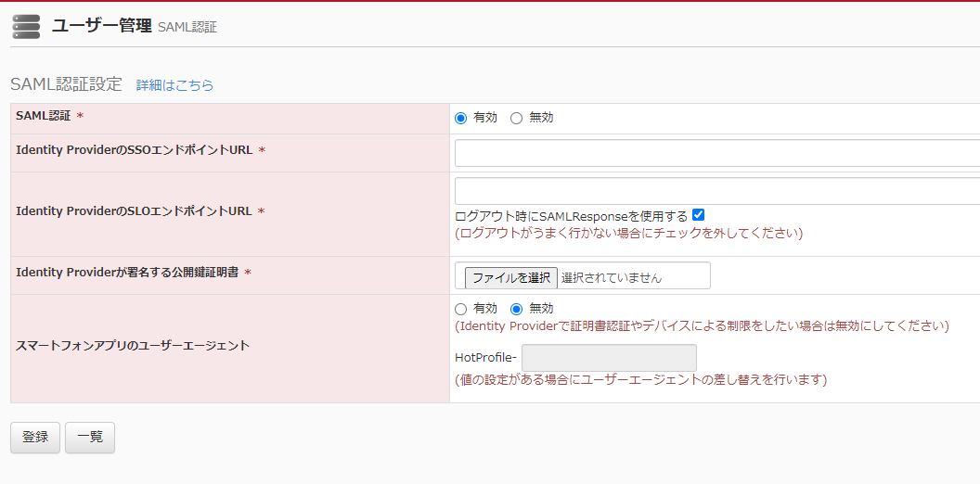The width and height of the screenshot is (980, 484).
Task: Choose 無効 for スマートフォンアプリのユーザーエージェント
Action: click(517, 309)
